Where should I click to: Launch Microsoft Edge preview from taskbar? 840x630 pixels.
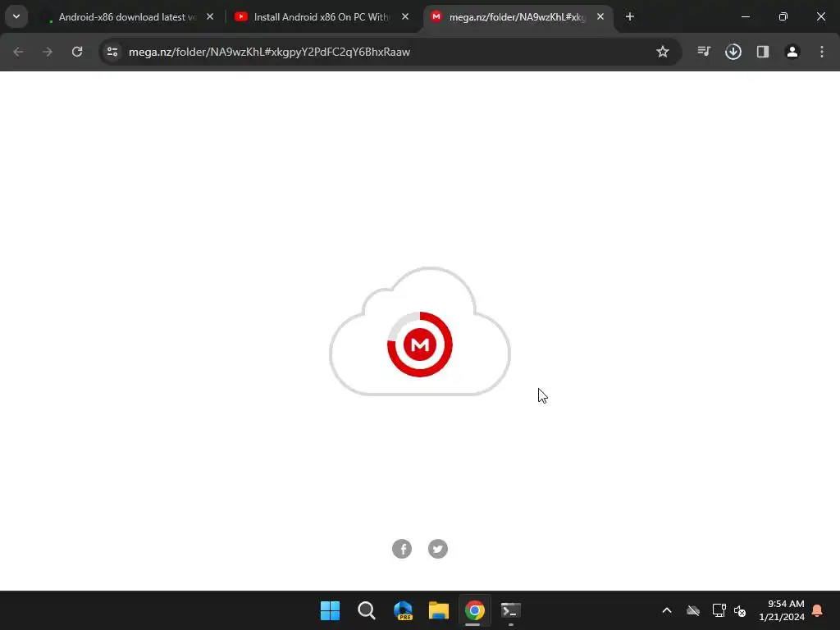click(403, 610)
